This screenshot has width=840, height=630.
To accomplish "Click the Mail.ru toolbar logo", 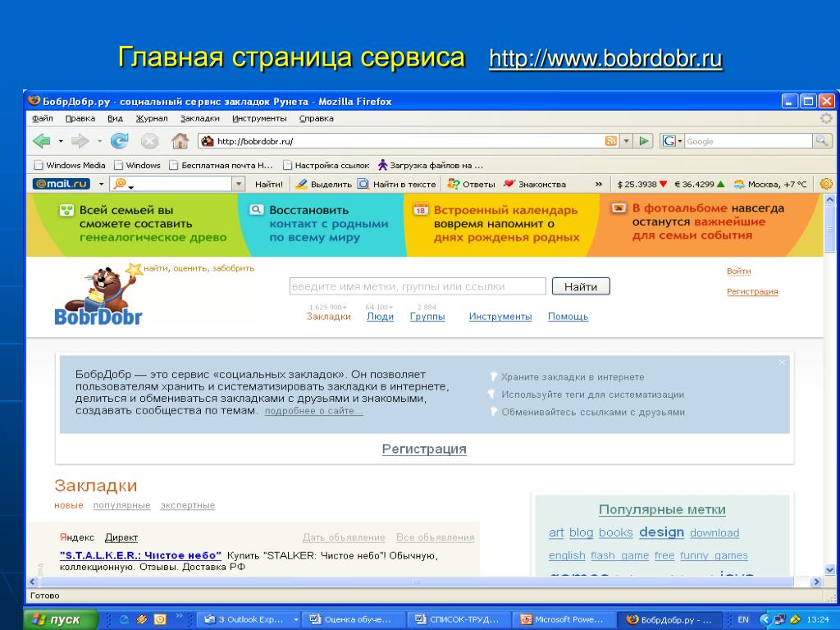I will click(x=62, y=184).
